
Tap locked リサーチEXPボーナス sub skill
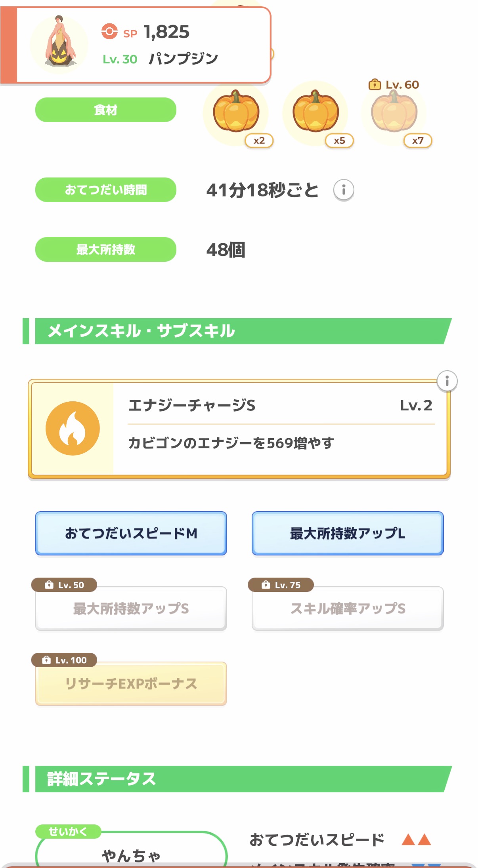pos(131,684)
